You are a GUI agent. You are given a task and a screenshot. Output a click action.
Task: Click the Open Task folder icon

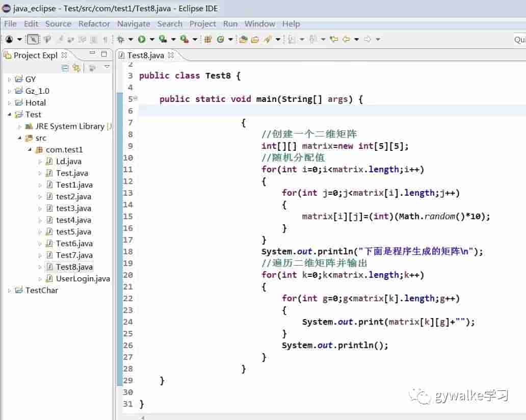[255, 39]
